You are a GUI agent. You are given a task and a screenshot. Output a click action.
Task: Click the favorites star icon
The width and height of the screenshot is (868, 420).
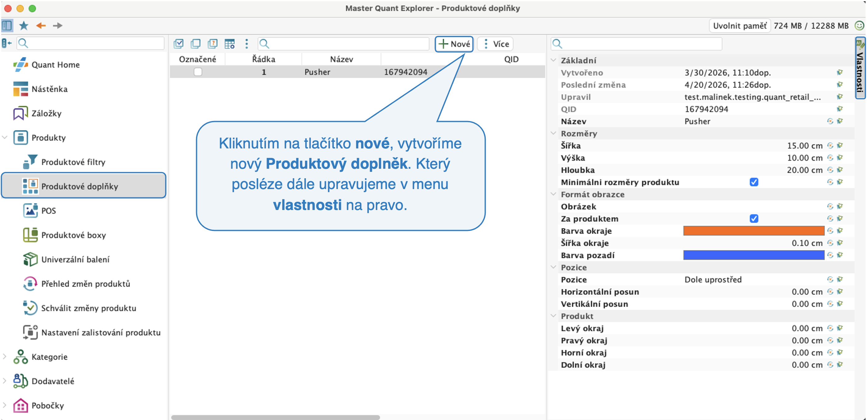24,25
